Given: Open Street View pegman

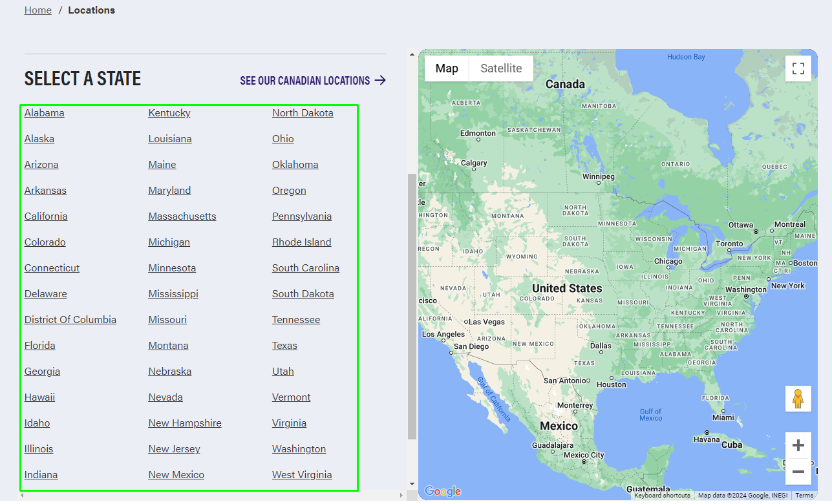Looking at the screenshot, I should tap(798, 399).
